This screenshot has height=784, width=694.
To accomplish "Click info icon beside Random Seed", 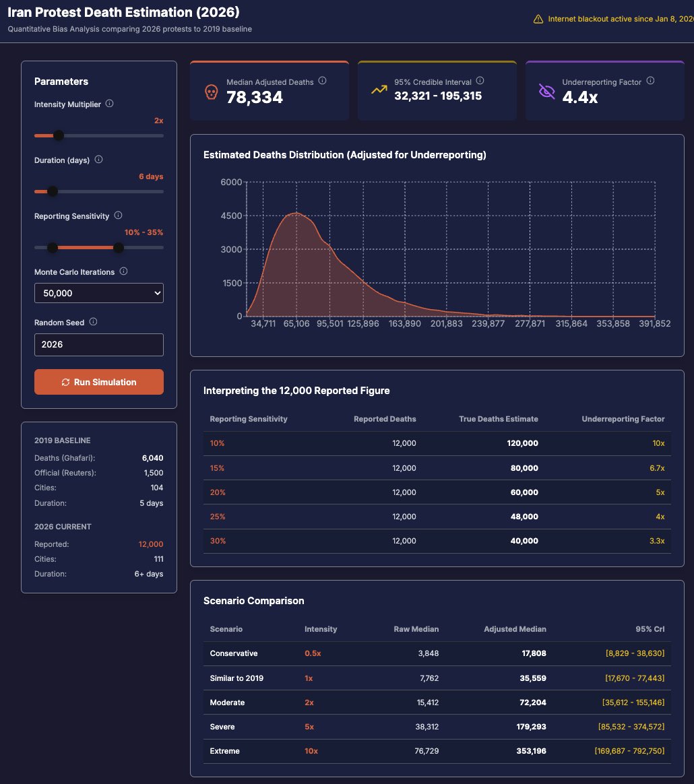I will 93,322.
